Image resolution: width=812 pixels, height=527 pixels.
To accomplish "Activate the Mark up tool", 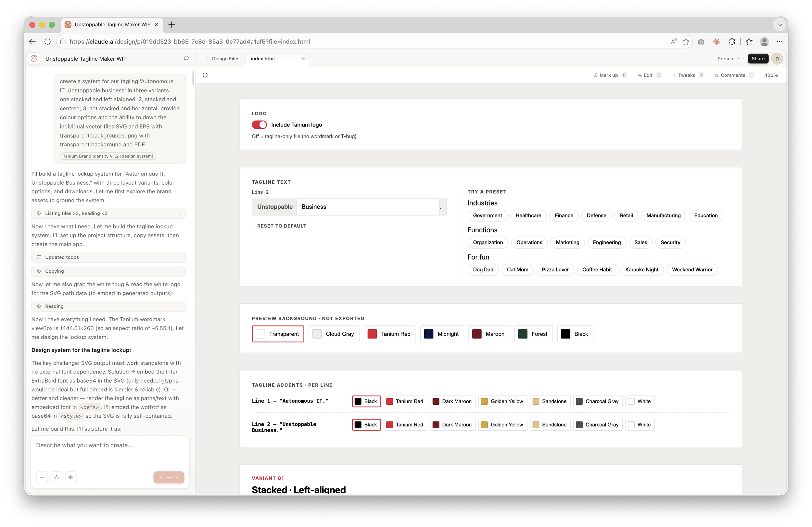I will pyautogui.click(x=610, y=75).
